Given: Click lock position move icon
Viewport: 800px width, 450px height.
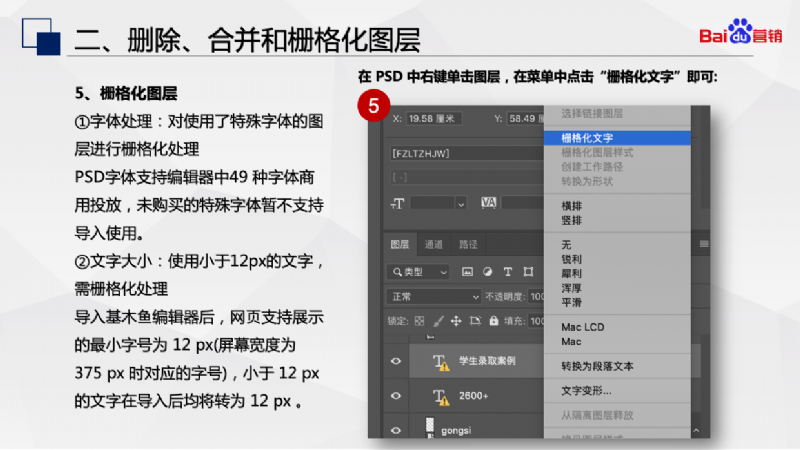Looking at the screenshot, I should [x=455, y=321].
